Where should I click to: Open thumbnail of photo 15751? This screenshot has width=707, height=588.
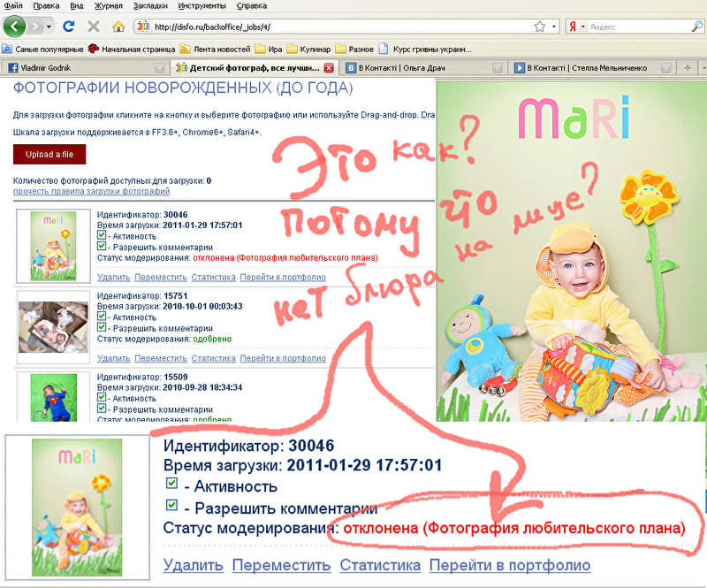tap(54, 325)
